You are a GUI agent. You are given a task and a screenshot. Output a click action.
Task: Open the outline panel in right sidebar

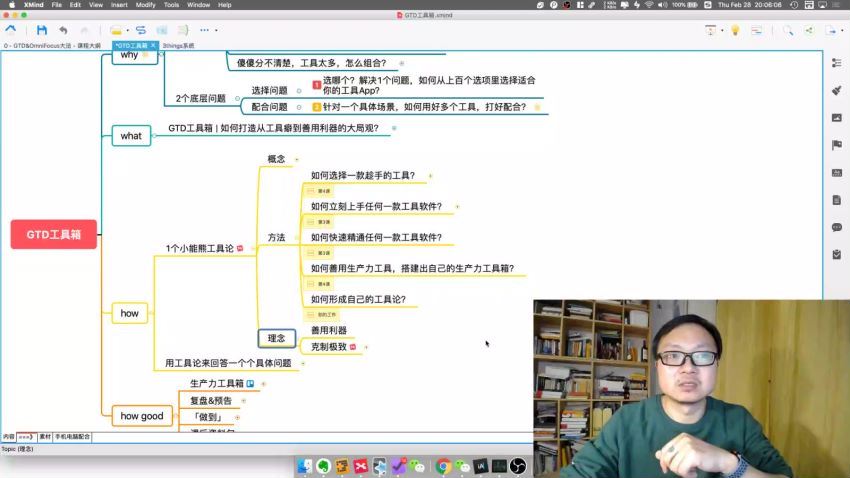tap(836, 63)
